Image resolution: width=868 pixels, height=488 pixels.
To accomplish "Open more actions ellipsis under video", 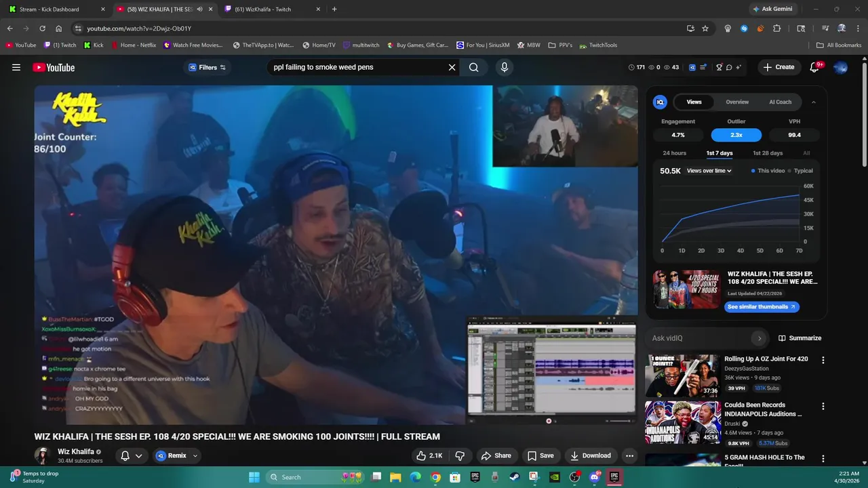I will click(x=629, y=455).
